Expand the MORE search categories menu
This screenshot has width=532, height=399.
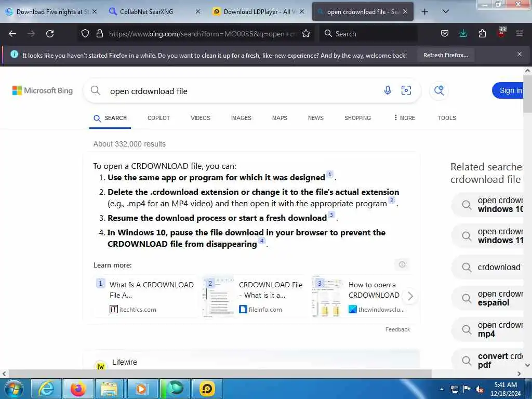click(x=404, y=118)
